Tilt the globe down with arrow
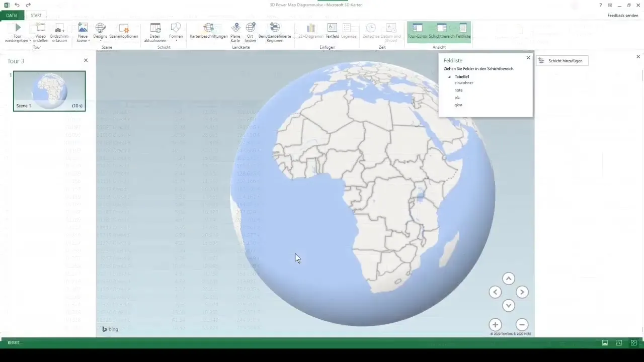The width and height of the screenshot is (644, 362). [x=509, y=305]
